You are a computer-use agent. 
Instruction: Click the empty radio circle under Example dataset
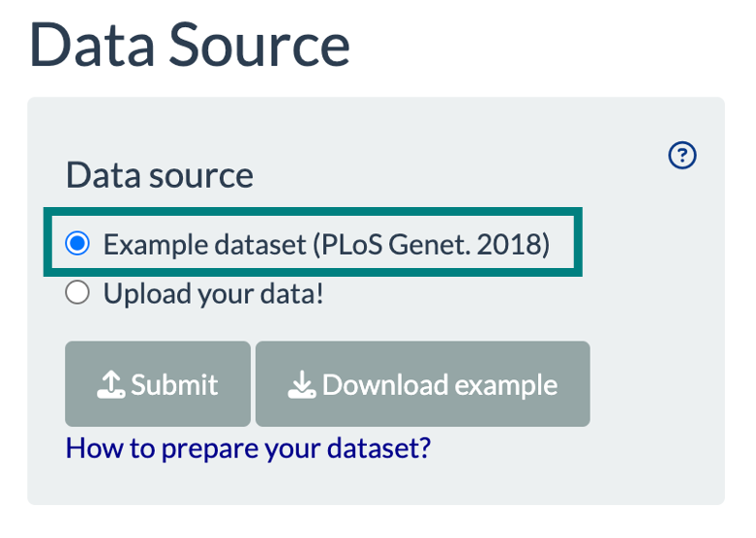pyautogui.click(x=77, y=293)
